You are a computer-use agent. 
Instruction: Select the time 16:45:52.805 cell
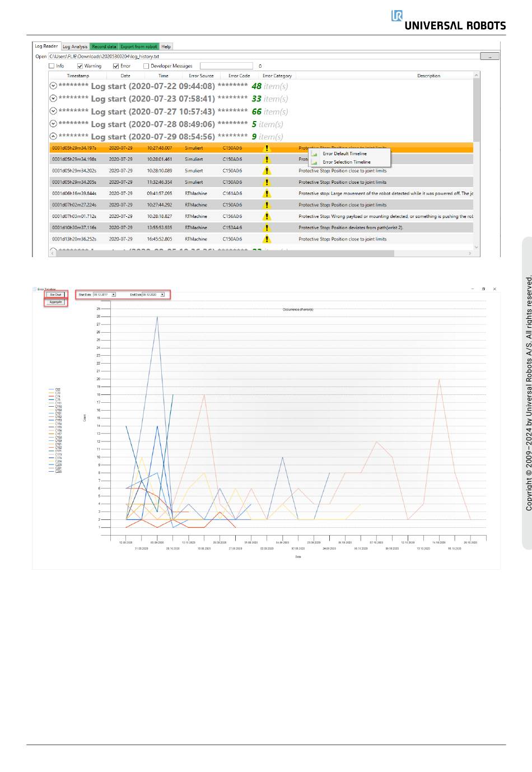point(160,239)
